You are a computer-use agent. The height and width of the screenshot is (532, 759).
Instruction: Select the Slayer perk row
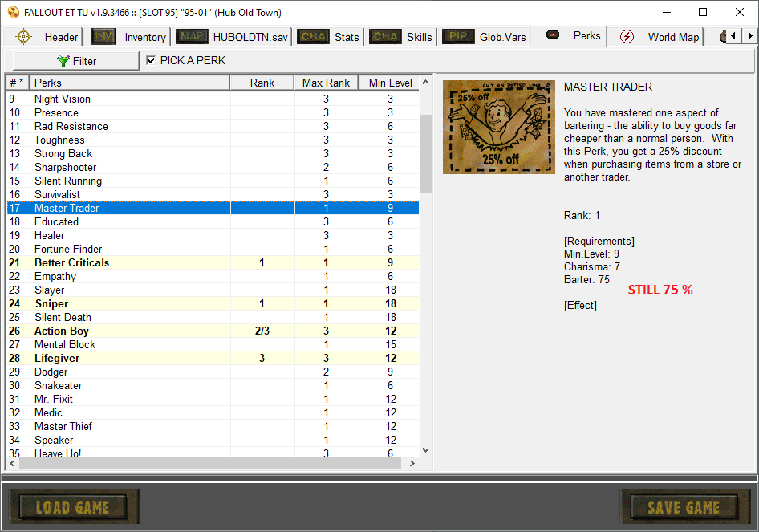(213, 290)
